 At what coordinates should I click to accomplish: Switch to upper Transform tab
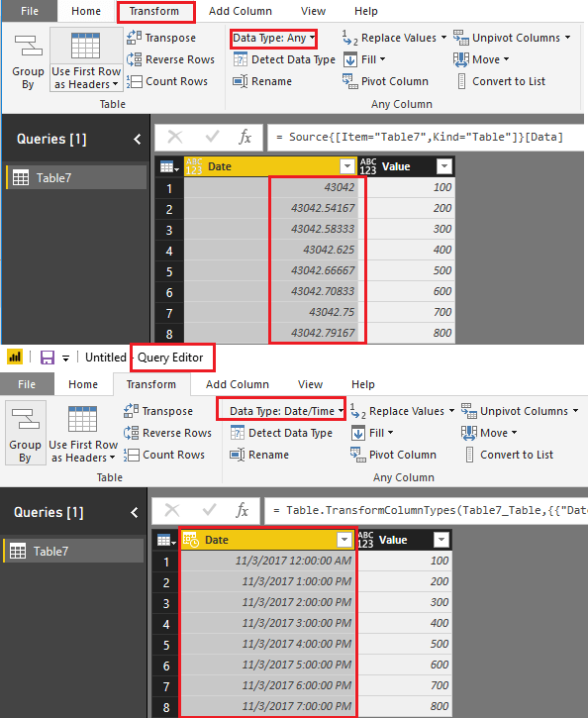click(x=154, y=11)
